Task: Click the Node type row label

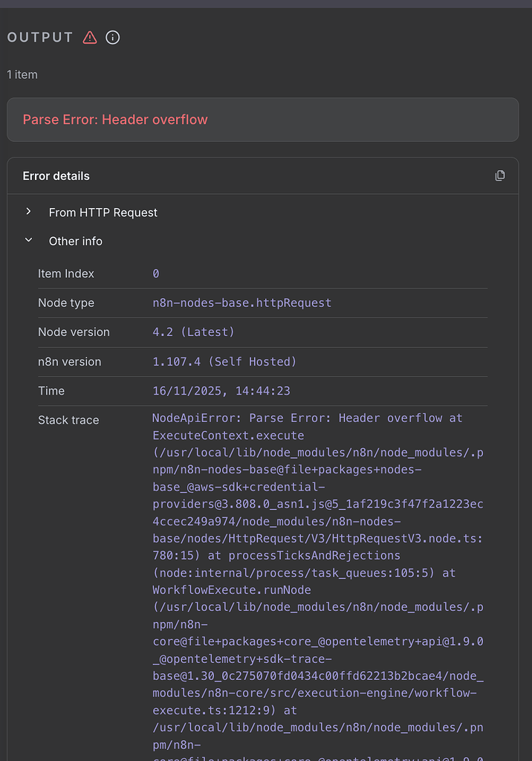Action: pyautogui.click(x=66, y=303)
